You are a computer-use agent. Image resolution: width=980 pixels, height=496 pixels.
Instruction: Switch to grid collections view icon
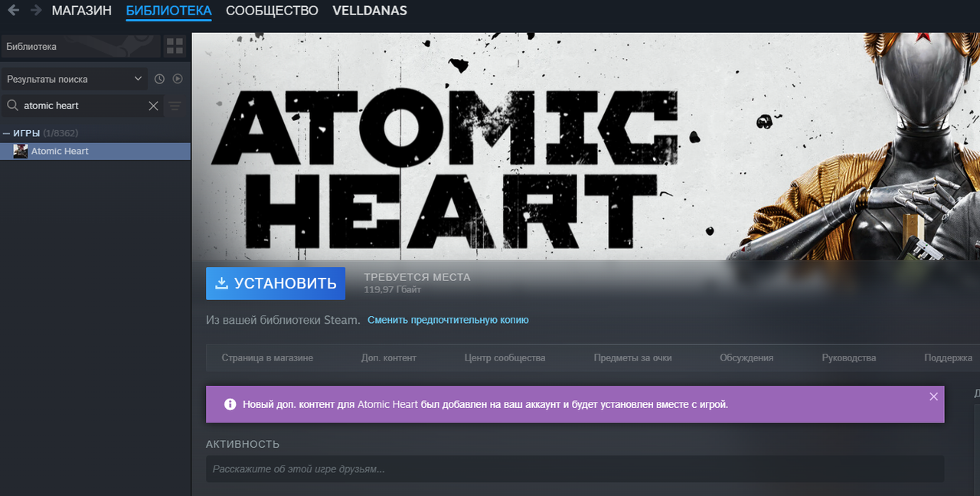pos(175,47)
